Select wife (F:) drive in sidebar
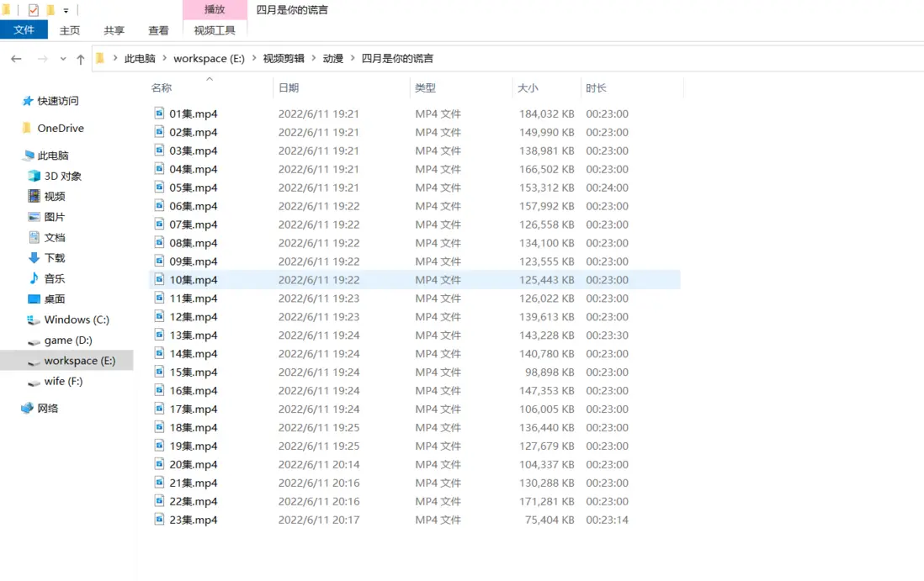This screenshot has height=581, width=924. tap(64, 381)
